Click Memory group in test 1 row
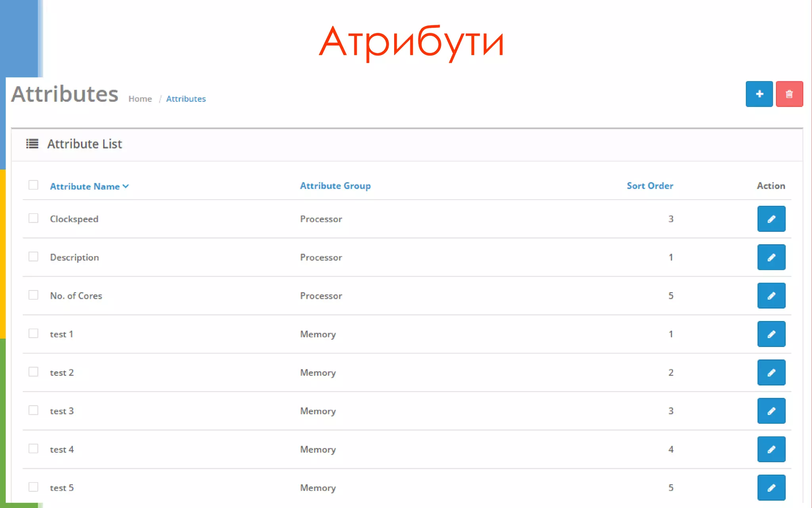The image size is (812, 508). (x=318, y=335)
